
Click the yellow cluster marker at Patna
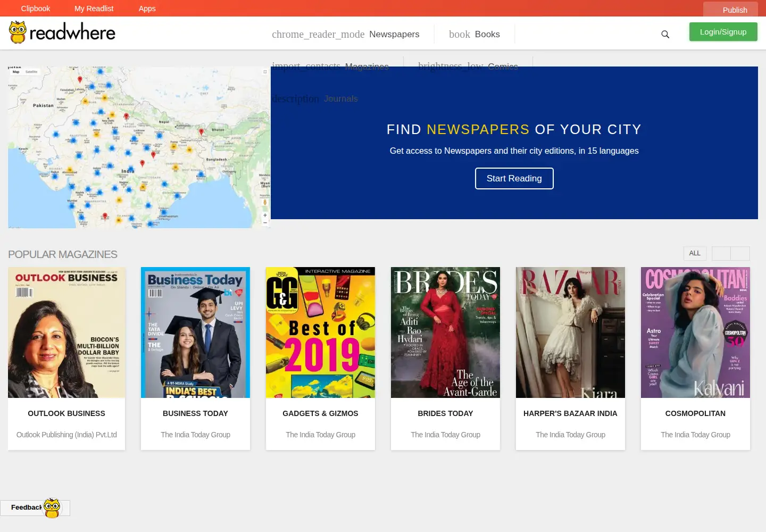click(174, 146)
